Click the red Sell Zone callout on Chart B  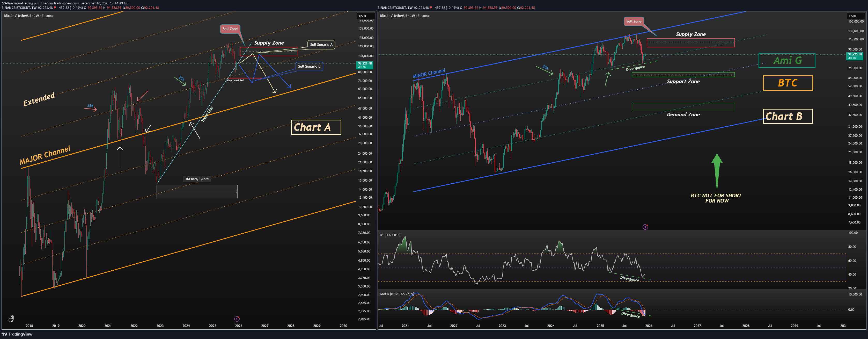pyautogui.click(x=634, y=21)
